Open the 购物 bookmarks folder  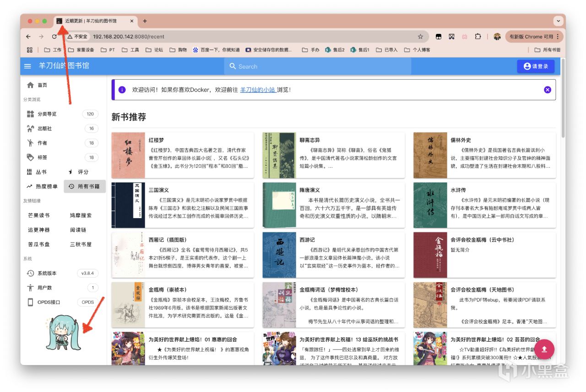click(x=178, y=50)
